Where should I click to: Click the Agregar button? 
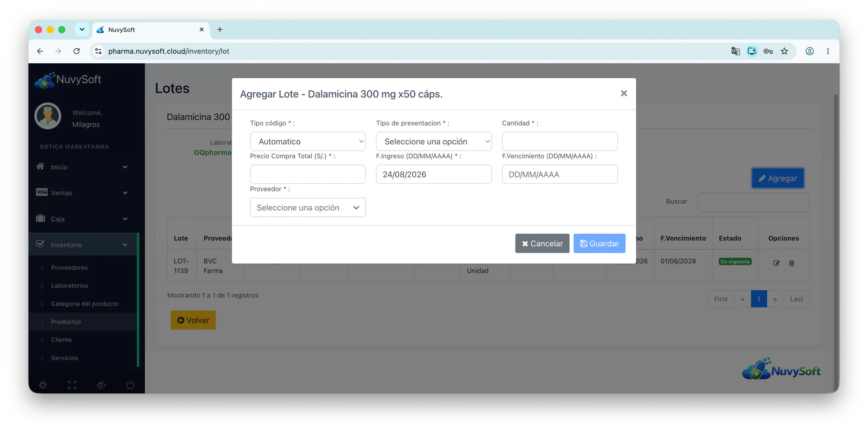[x=778, y=178]
